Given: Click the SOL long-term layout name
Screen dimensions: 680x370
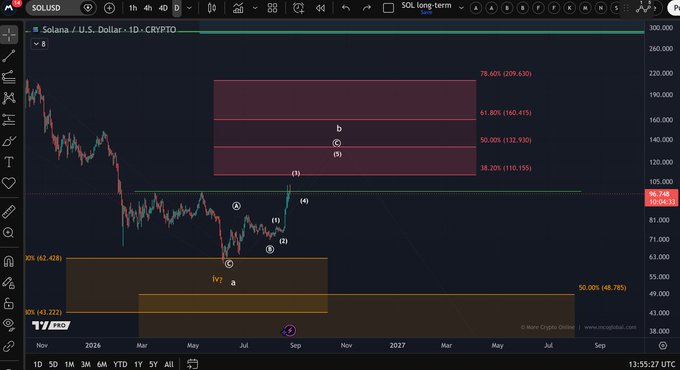Looking at the screenshot, I should (x=426, y=5).
